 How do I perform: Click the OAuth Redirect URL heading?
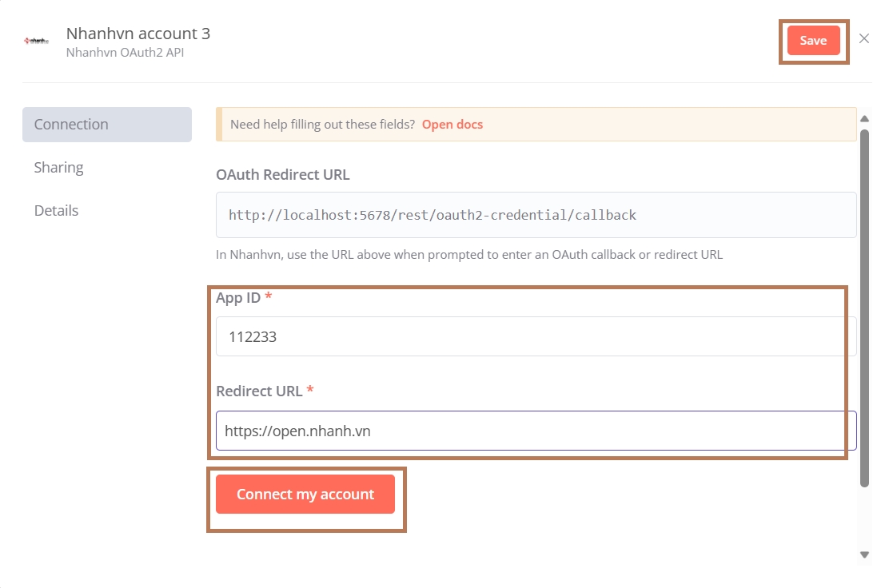[x=283, y=174]
